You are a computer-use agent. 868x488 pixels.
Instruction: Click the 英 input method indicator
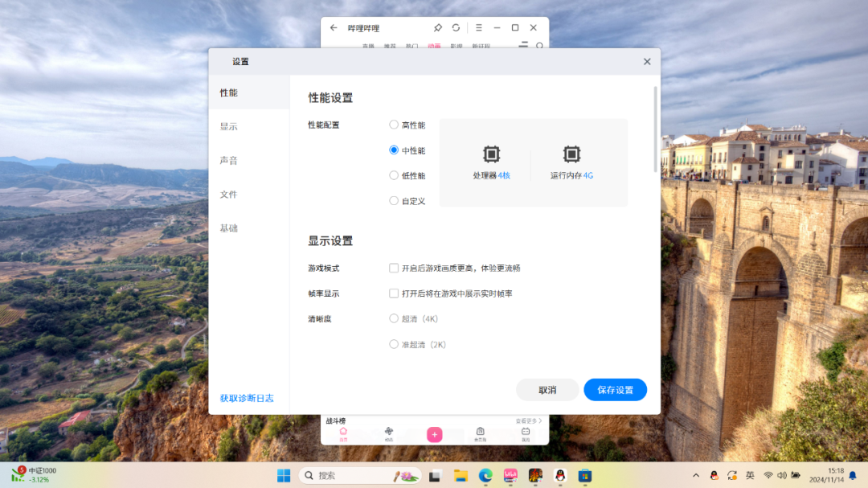pos(750,475)
